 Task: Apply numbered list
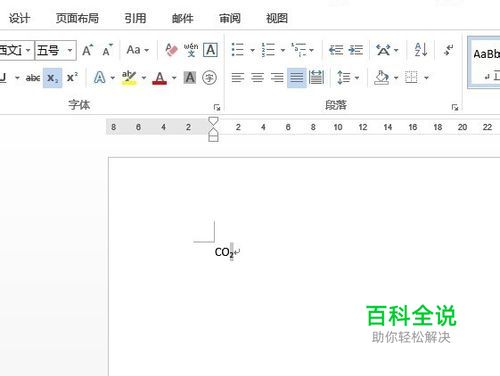pos(268,50)
